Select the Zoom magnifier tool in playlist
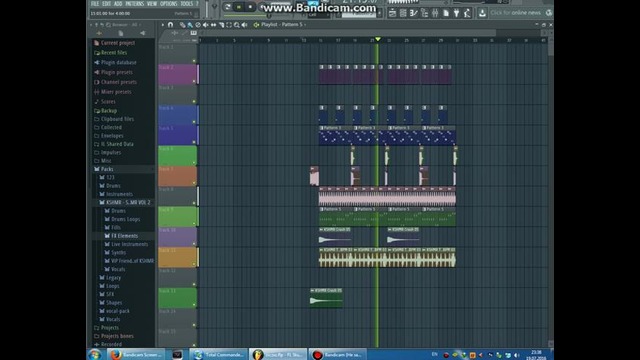This screenshot has height=360, width=640. (236, 25)
